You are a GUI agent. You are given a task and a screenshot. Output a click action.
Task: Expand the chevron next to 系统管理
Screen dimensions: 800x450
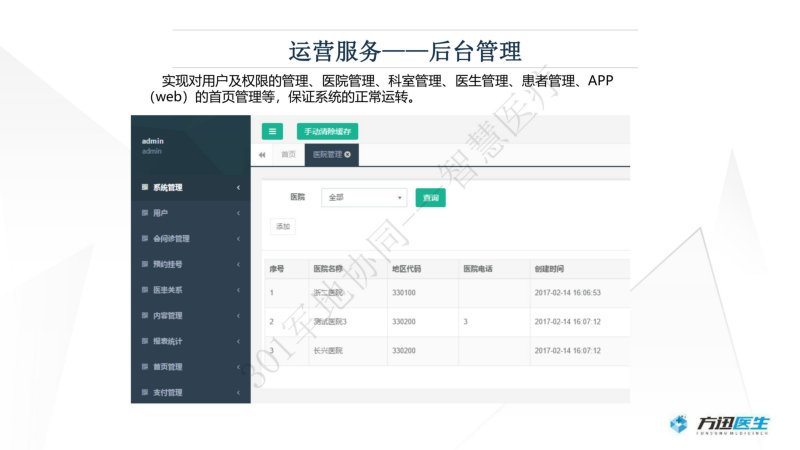click(238, 187)
